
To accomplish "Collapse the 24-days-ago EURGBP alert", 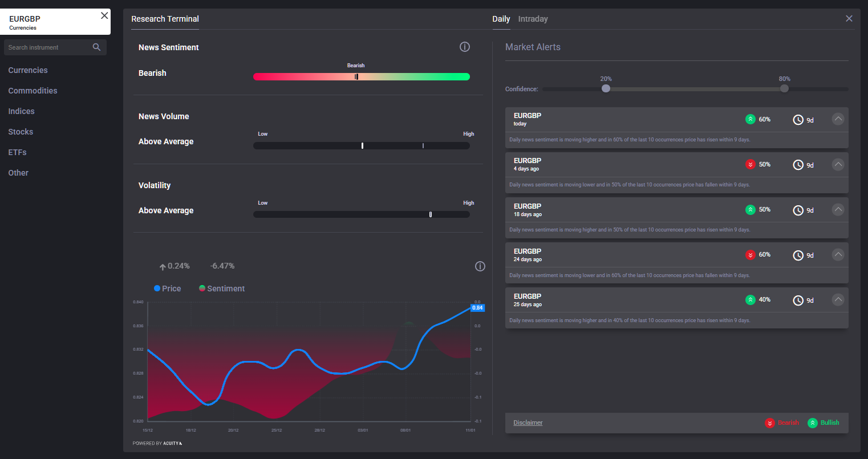I will [x=838, y=254].
